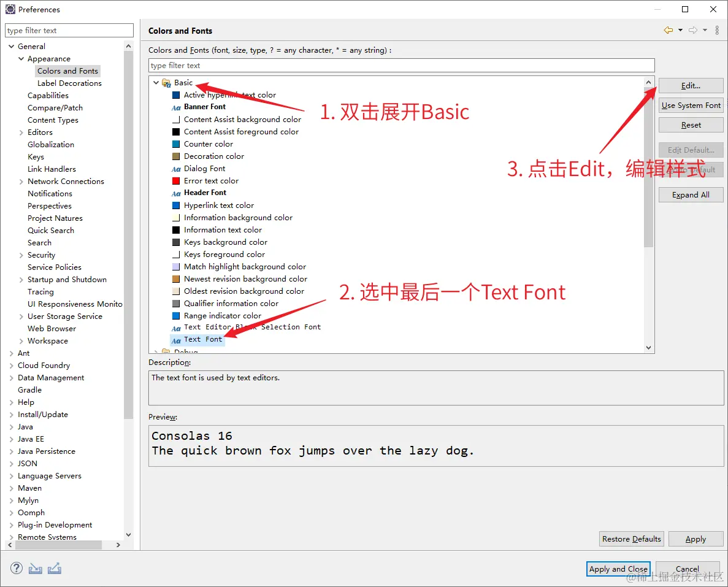Focus the Colors and Fonts filter field

402,66
